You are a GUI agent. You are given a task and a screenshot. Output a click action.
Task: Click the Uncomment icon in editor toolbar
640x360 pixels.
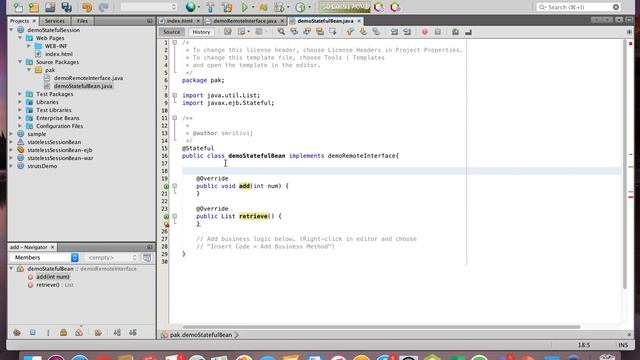click(x=468, y=32)
